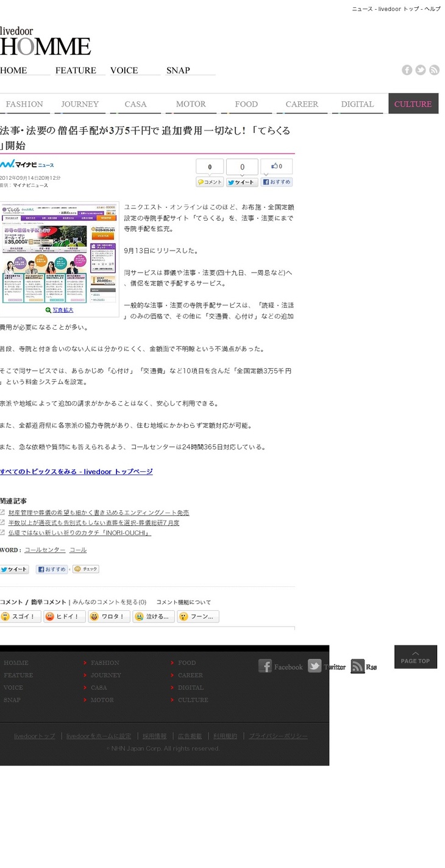Viewport: 445px width, 868px height.
Task: Open footer FEATURE link
Action: click(18, 675)
